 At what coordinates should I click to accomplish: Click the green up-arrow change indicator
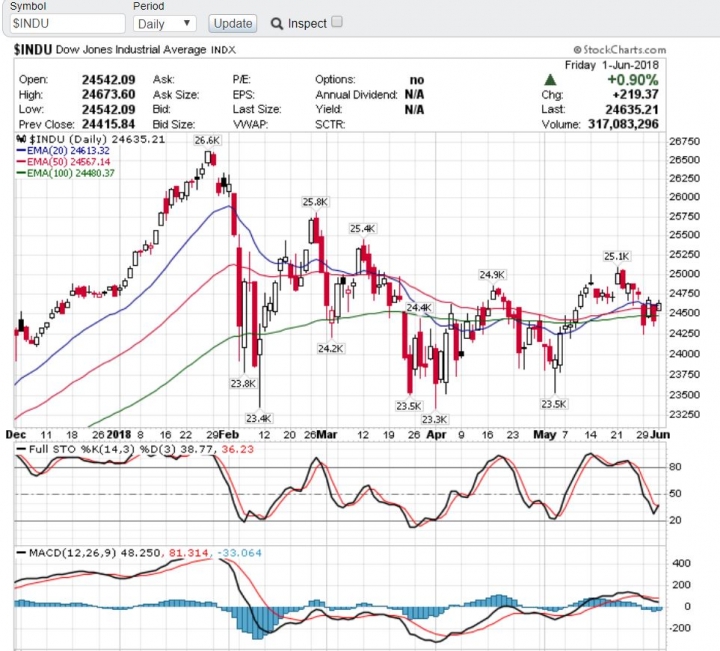(550, 80)
